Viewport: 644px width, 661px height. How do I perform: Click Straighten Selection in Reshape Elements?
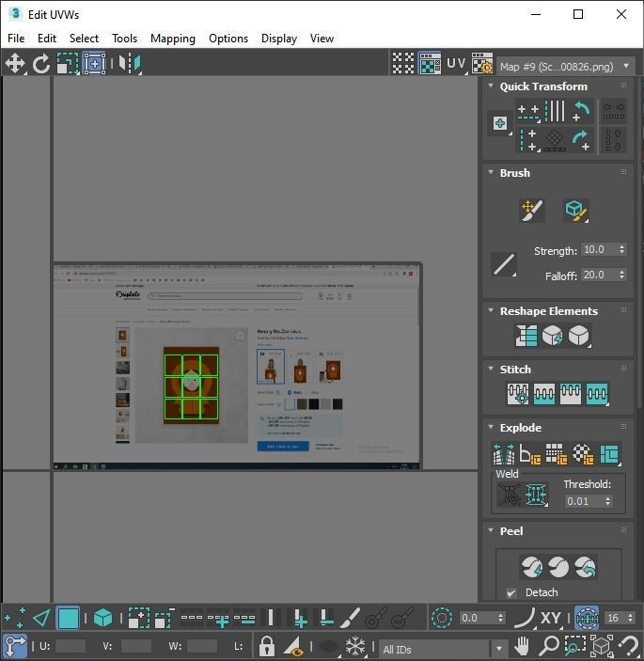coord(526,336)
